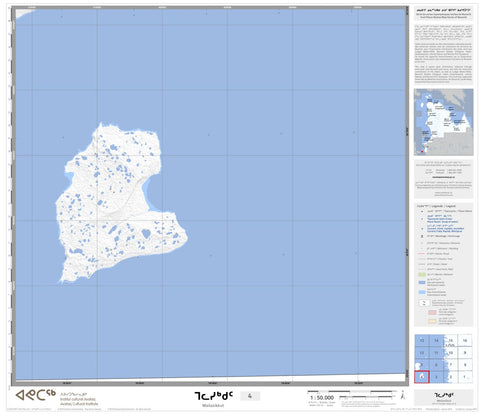The width and height of the screenshot is (480, 414).
Task: Select index grid tile 1
Action: click(465, 377)
